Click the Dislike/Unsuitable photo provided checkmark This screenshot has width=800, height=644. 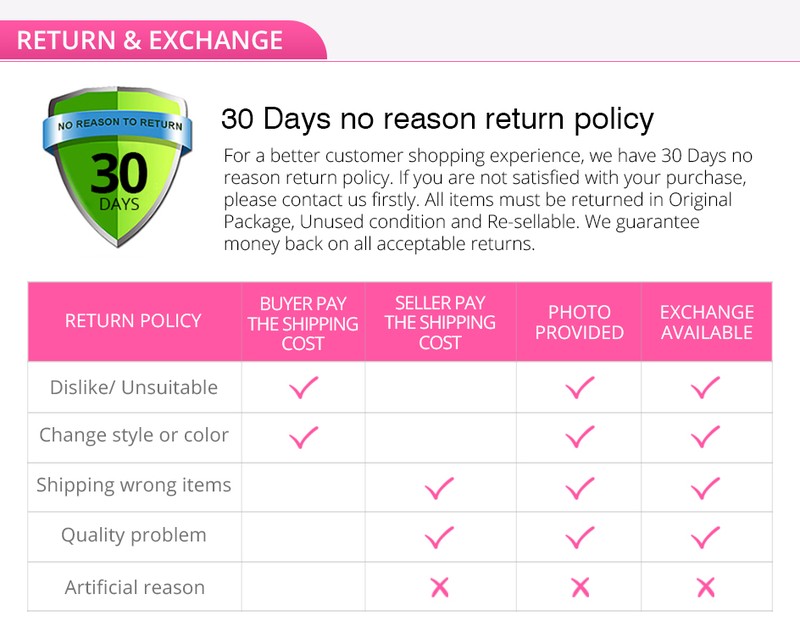pyautogui.click(x=579, y=387)
